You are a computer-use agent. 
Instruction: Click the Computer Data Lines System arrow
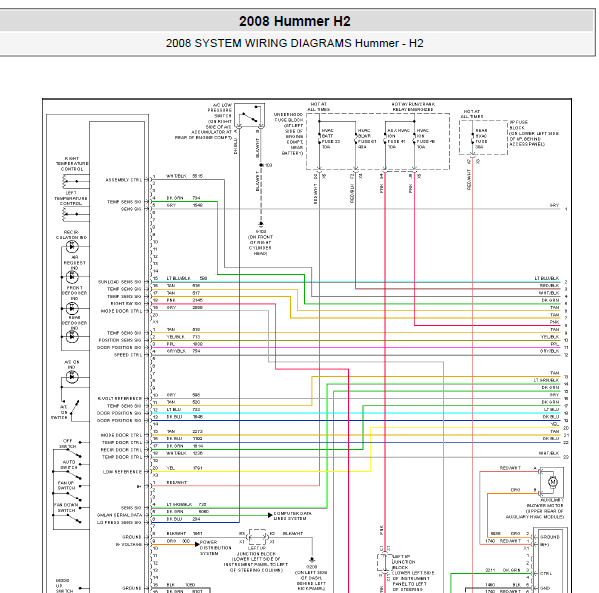270,515
